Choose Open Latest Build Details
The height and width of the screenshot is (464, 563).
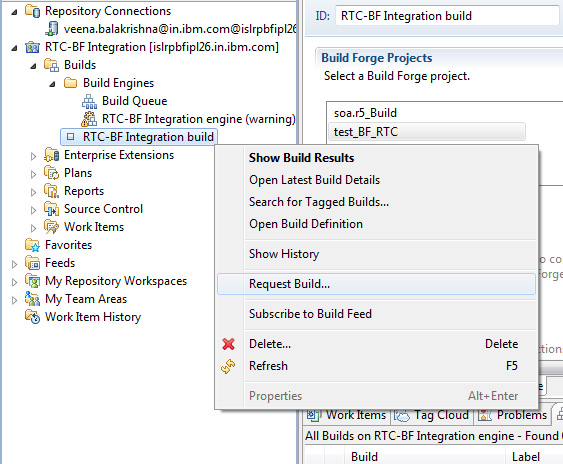point(376,180)
